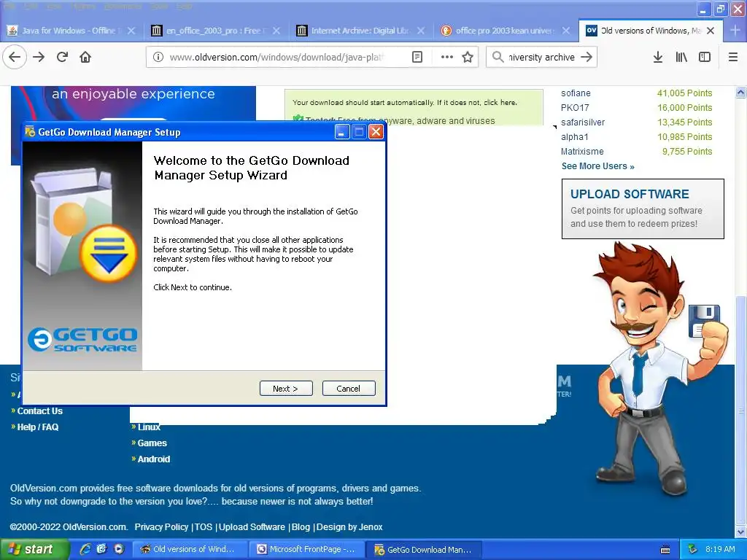Open the library icon in toolbar
Viewport: 747px width, 560px height.
pos(681,57)
